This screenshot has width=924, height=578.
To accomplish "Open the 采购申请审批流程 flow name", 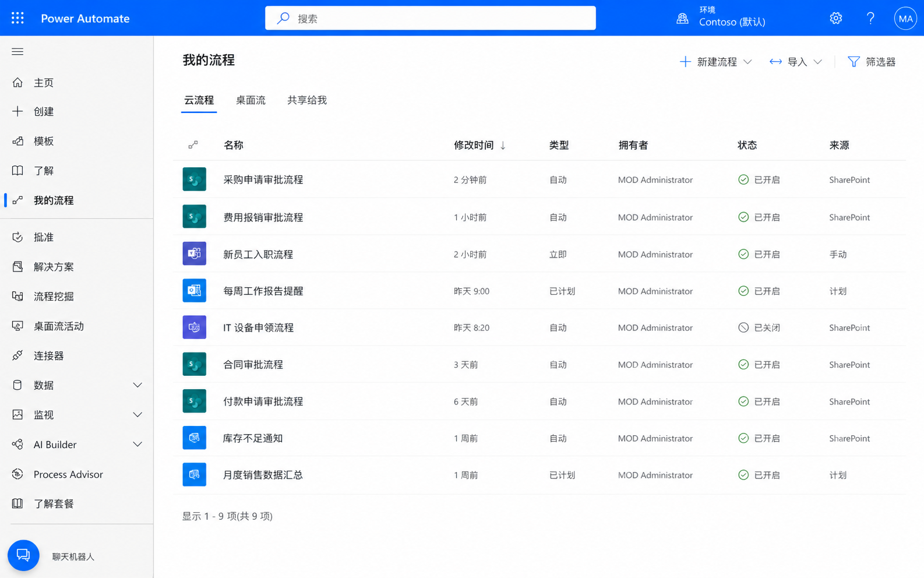I will [263, 179].
